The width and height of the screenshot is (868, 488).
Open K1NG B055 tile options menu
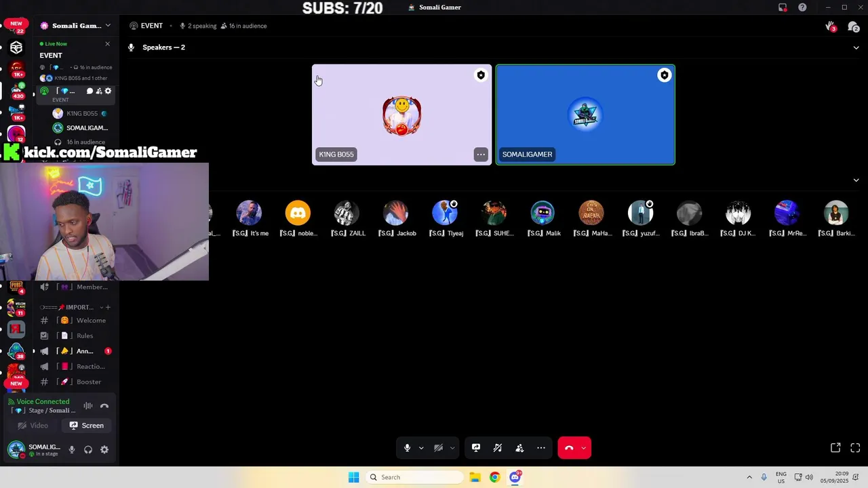click(x=481, y=155)
